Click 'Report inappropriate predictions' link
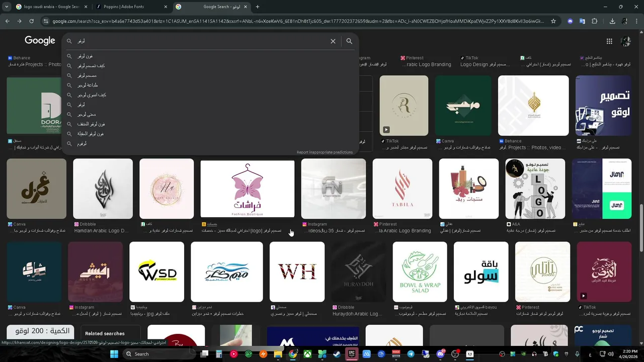 [325, 152]
